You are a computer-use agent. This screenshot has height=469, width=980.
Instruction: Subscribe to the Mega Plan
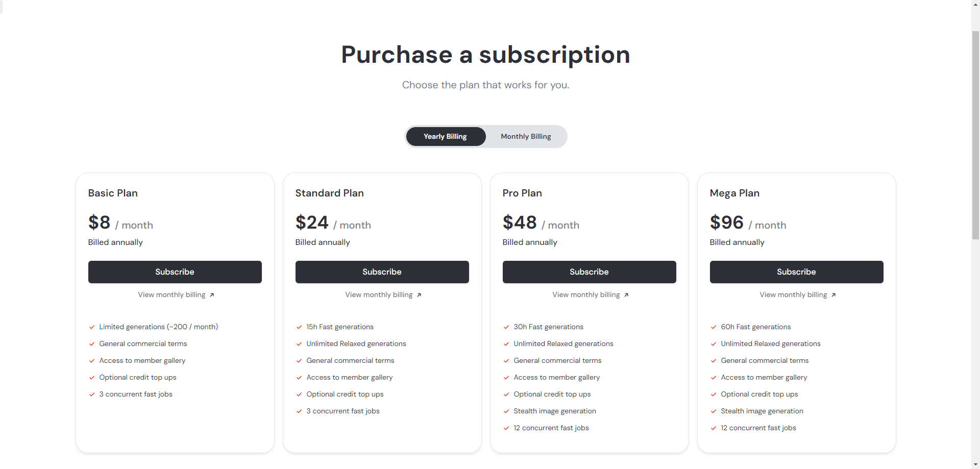[x=796, y=272]
